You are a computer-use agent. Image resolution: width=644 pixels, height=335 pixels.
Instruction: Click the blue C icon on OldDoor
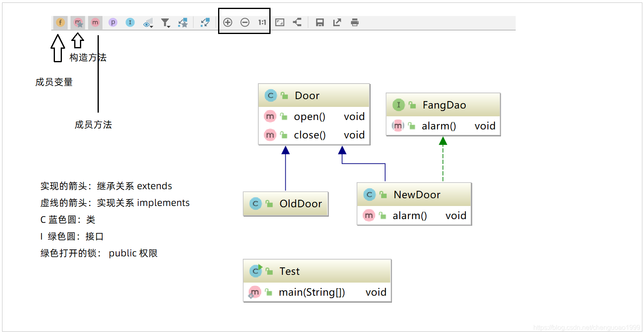tap(255, 204)
